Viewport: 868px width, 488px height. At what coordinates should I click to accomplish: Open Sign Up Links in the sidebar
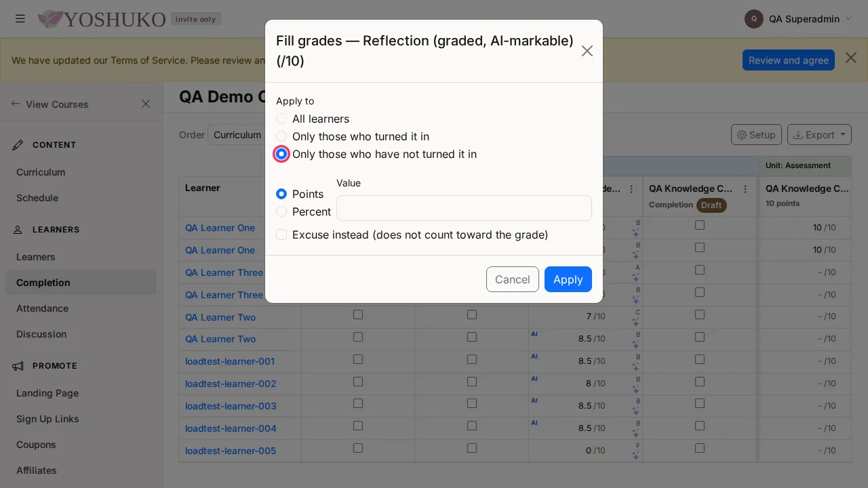pyautogui.click(x=47, y=419)
